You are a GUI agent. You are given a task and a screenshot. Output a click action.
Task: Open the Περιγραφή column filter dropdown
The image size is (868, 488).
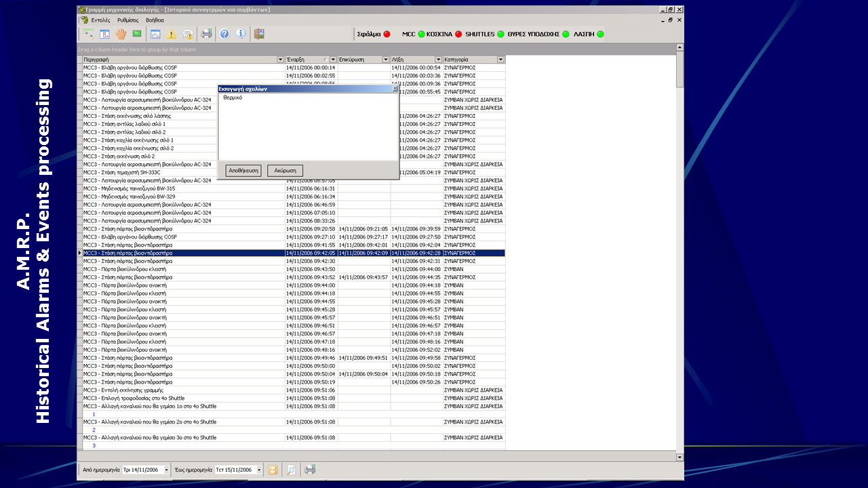click(x=281, y=60)
